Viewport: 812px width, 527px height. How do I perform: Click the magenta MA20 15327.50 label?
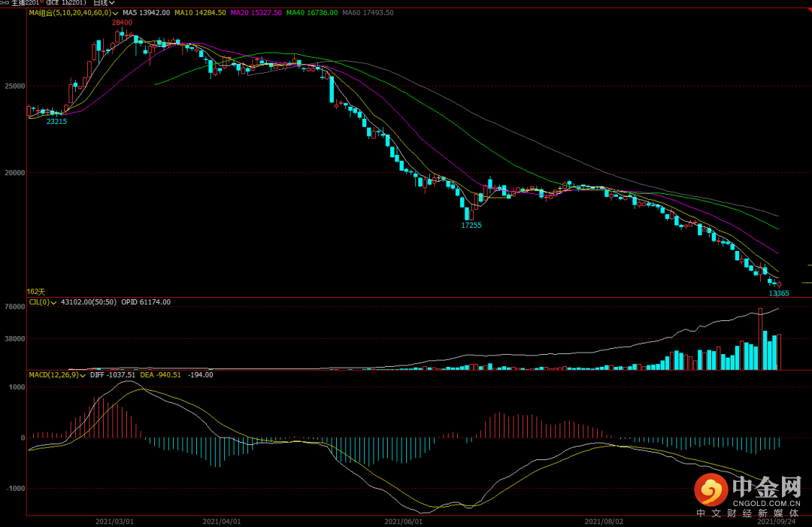[256, 13]
